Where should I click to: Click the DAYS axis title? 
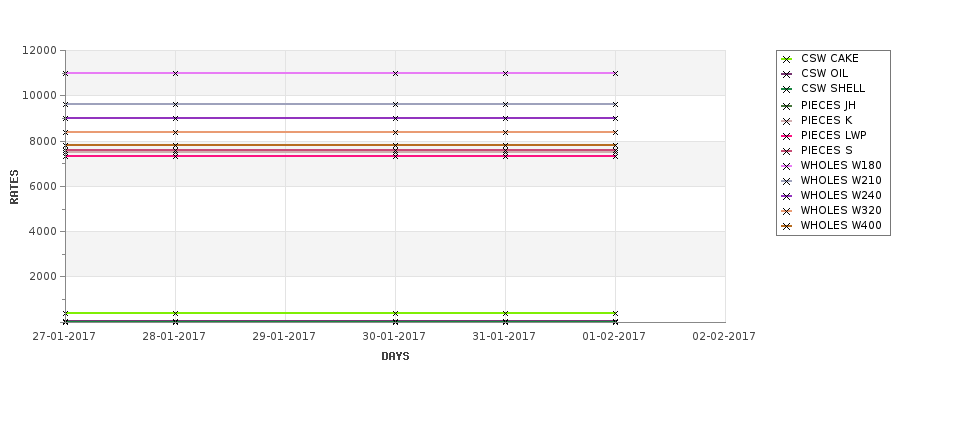395,356
